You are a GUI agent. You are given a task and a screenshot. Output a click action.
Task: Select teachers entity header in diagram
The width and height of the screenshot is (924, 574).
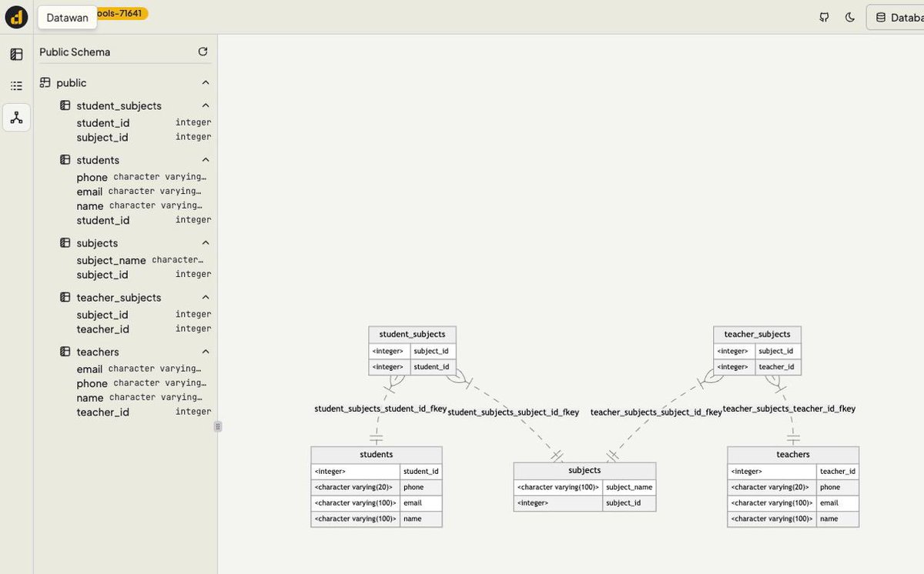tap(793, 455)
